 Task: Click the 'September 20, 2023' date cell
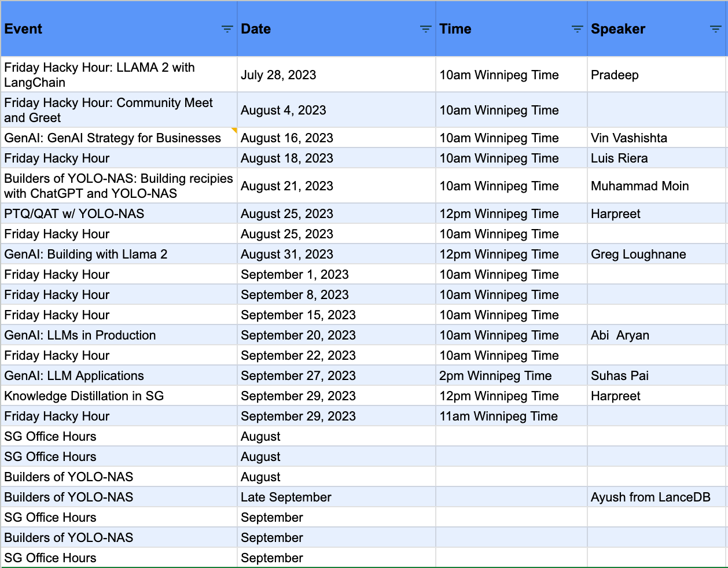(337, 335)
